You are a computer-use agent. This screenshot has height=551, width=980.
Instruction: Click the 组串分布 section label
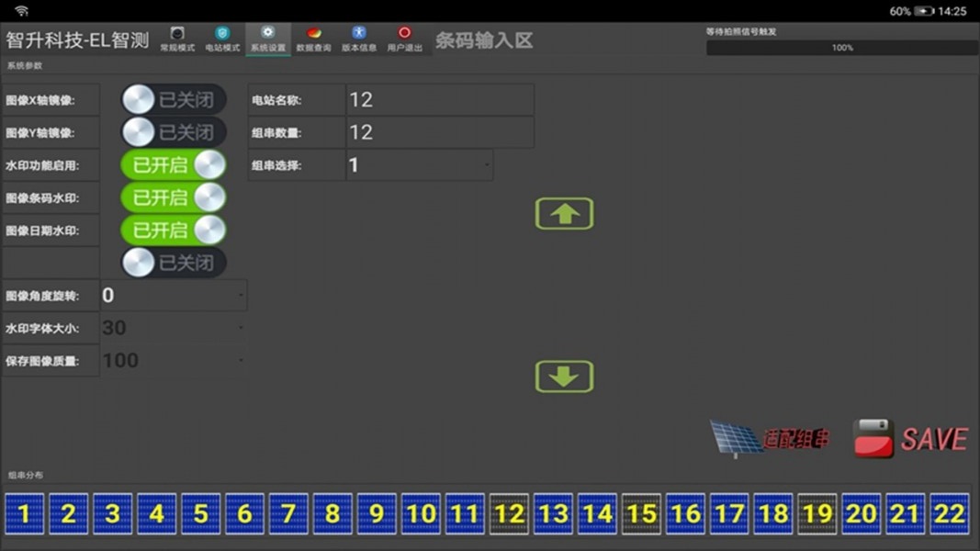pyautogui.click(x=25, y=475)
